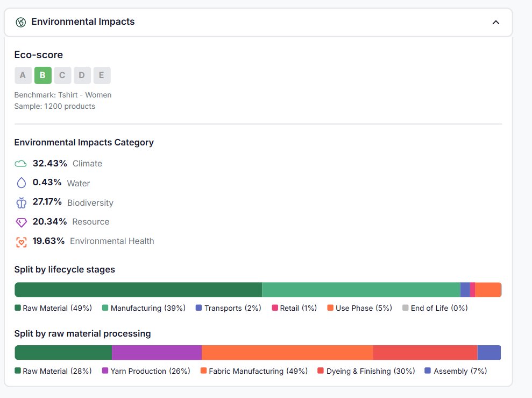Screen dimensions: 532x398
Task: Click the gem Resource icon
Action: [x=21, y=222]
